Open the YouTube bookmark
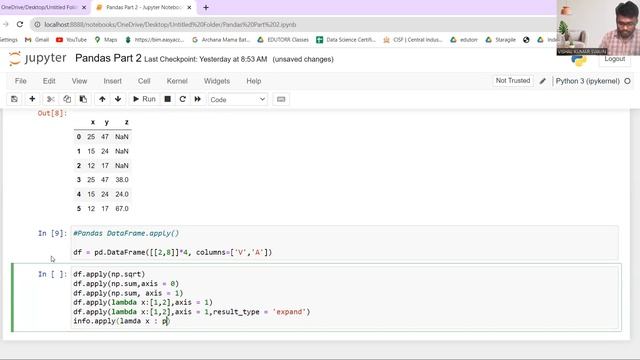Image resolution: width=640 pixels, height=360 pixels. point(71,40)
